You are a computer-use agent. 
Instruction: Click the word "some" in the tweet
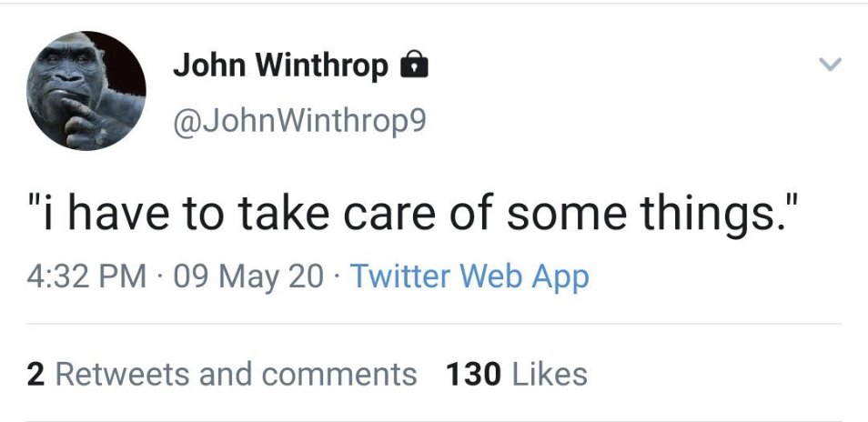[559, 217]
